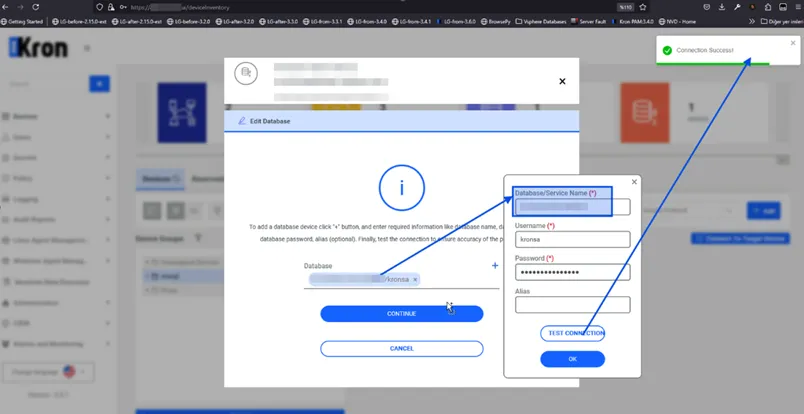The width and height of the screenshot is (804, 414).
Task: Open NVD - Home bookmark
Action: [677, 22]
